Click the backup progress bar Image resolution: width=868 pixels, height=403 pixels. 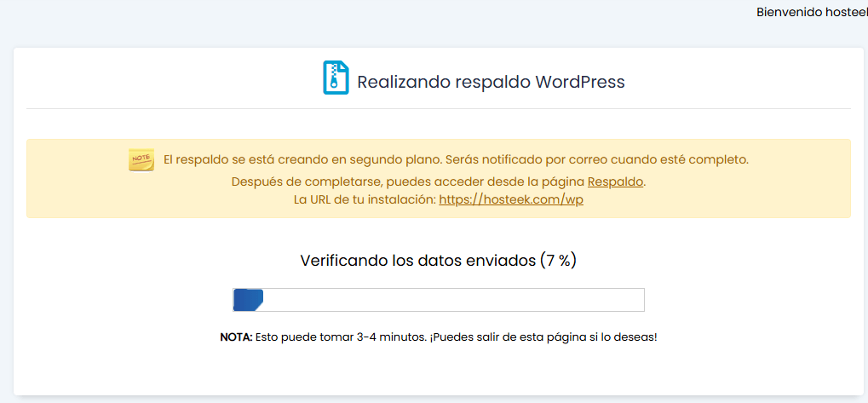[x=439, y=300]
